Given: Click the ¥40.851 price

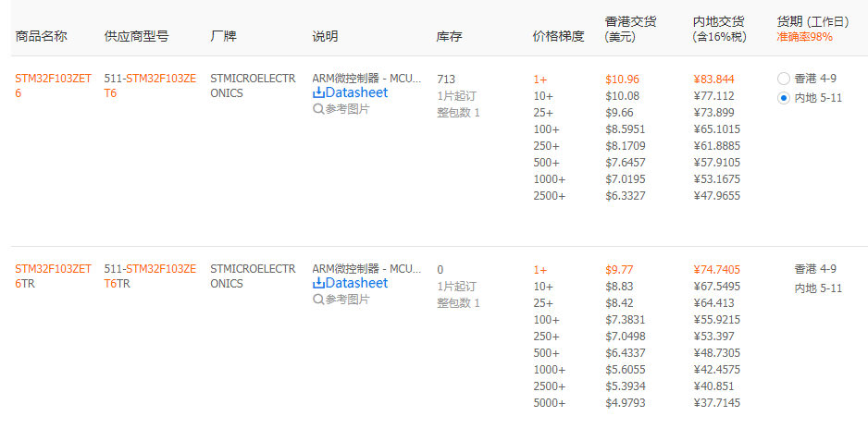Looking at the screenshot, I should point(714,386).
